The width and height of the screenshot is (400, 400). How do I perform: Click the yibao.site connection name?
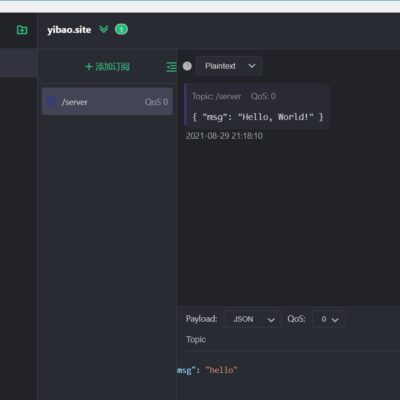coord(69,30)
